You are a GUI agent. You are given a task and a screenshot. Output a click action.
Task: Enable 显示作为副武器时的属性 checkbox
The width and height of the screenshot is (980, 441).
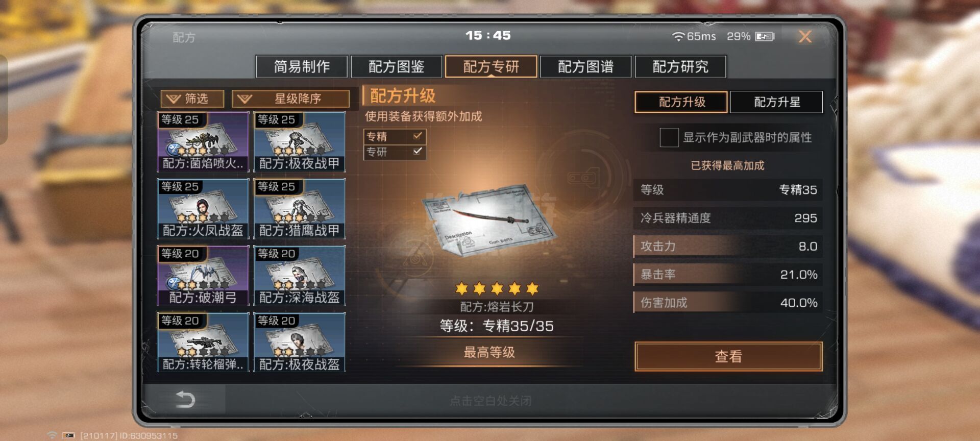click(x=669, y=137)
